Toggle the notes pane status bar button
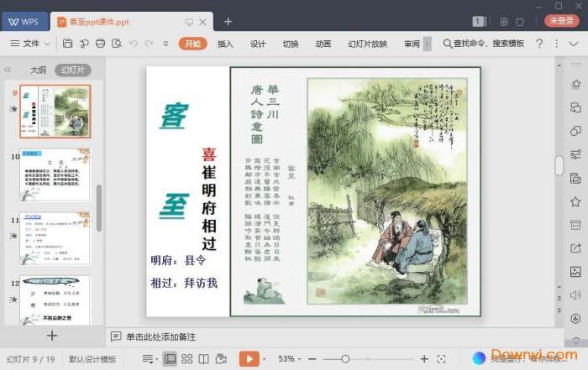This screenshot has width=588, height=370. click(x=150, y=359)
